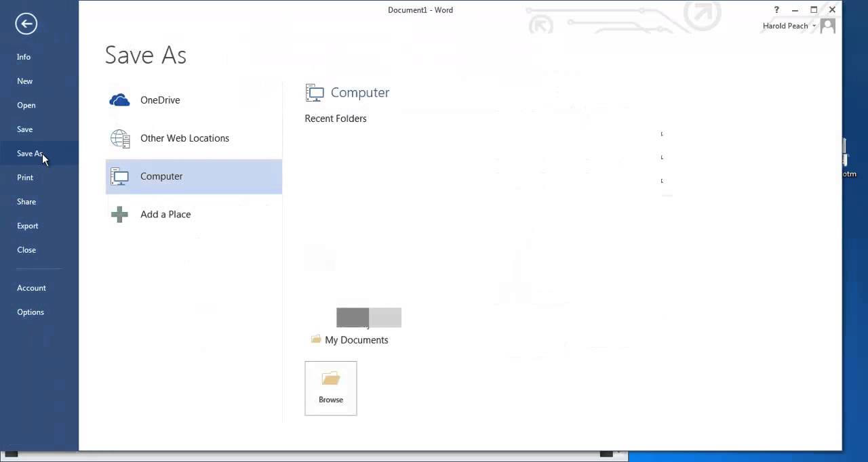
Task: Open the Print page
Action: (25, 177)
